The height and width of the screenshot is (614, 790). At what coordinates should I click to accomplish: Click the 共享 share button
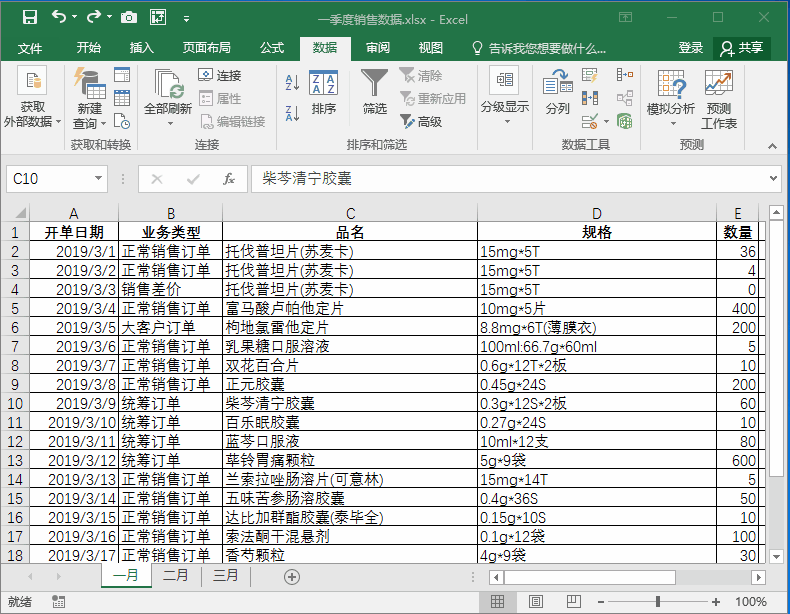pos(742,48)
